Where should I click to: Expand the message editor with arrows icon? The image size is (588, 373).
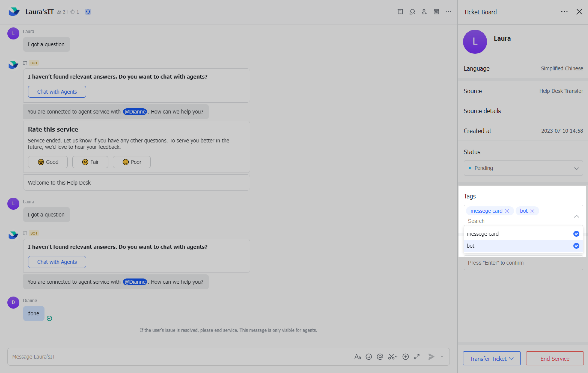coord(417,357)
